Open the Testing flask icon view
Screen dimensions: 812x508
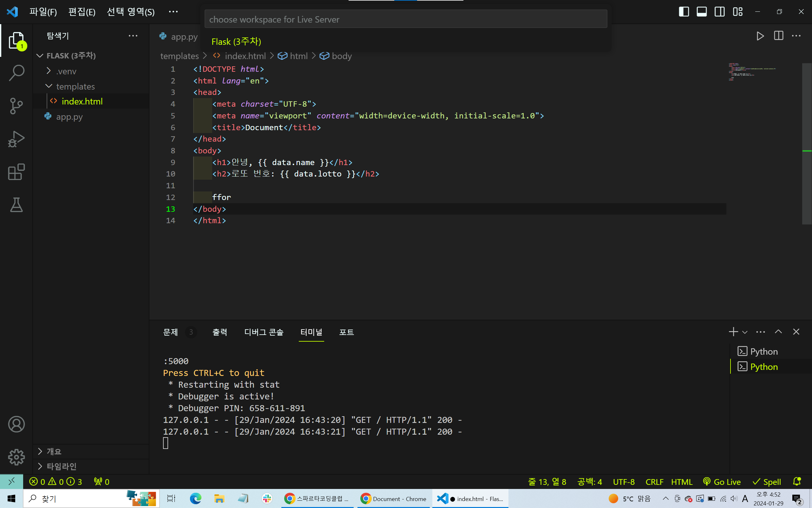click(x=16, y=204)
